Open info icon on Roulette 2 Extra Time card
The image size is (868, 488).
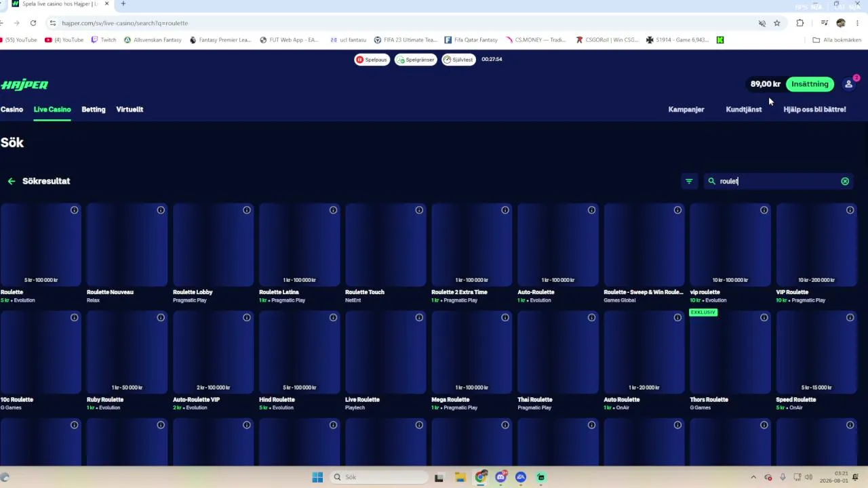[x=505, y=210]
